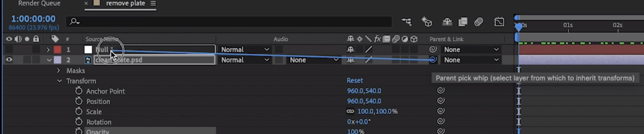Open the remove plate panel menu
Screen dimensions: 644x134
click(x=153, y=4)
